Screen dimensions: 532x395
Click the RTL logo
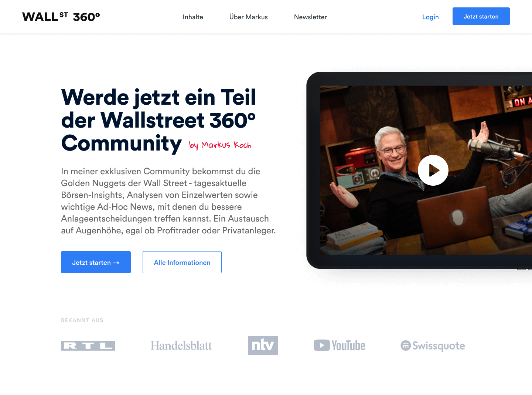click(88, 345)
